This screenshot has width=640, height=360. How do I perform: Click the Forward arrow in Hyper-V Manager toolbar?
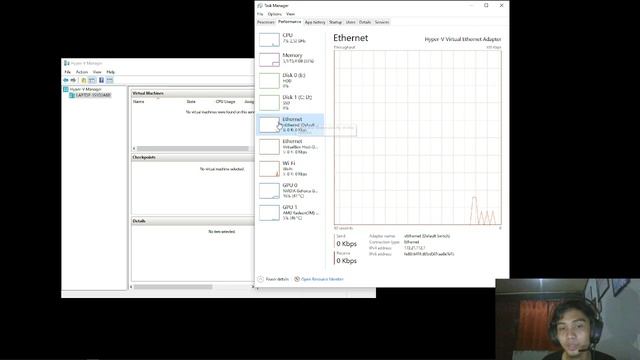pos(73,80)
